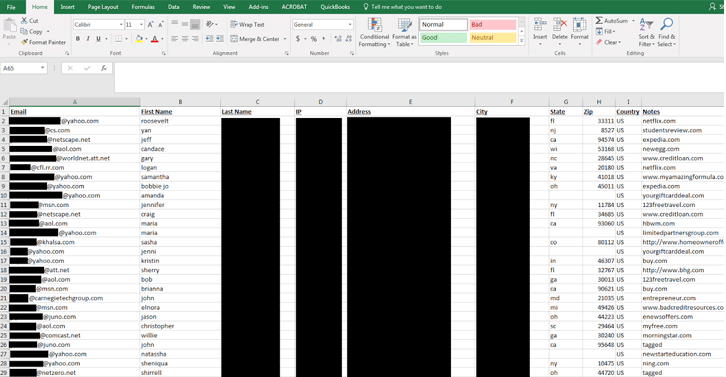726x377 pixels.
Task: Open Conditional Formatting menu
Action: pyautogui.click(x=374, y=32)
